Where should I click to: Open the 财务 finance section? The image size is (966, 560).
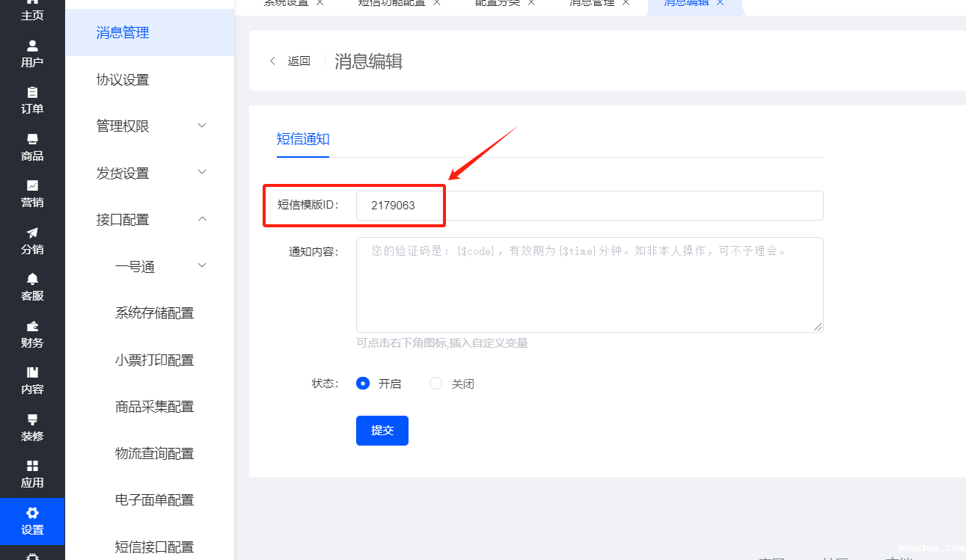[x=32, y=334]
